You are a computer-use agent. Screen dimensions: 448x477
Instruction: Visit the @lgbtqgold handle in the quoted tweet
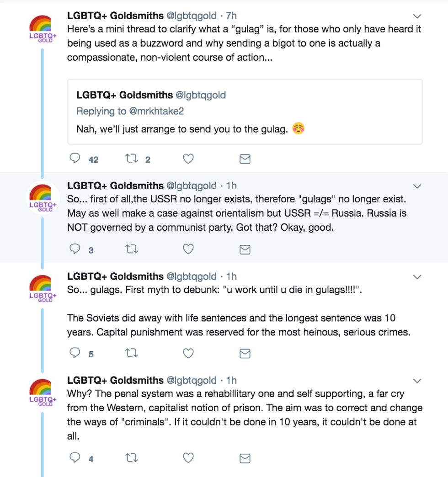[x=201, y=95]
